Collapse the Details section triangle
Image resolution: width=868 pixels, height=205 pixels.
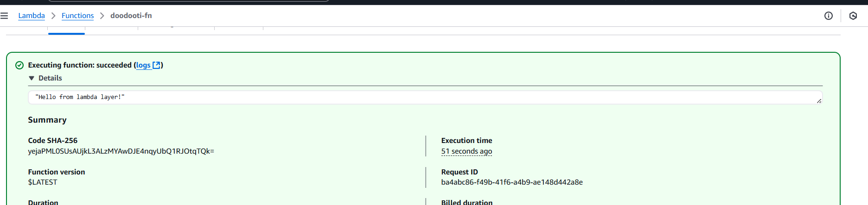click(x=32, y=78)
